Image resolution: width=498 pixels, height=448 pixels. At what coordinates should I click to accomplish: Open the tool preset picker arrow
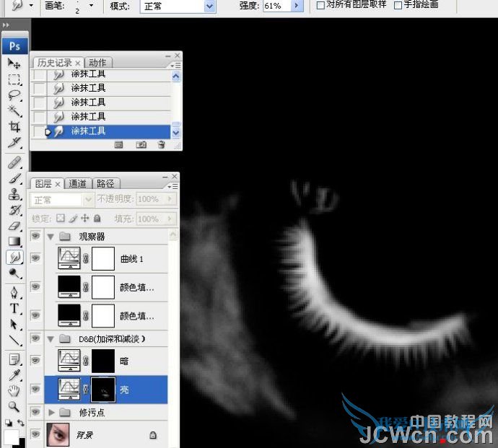click(31, 5)
